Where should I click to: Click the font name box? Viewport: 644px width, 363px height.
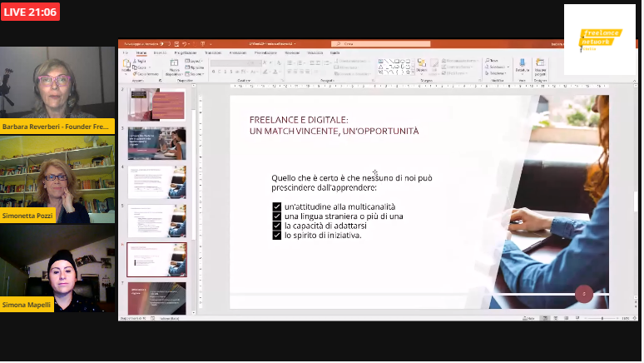[x=228, y=63]
